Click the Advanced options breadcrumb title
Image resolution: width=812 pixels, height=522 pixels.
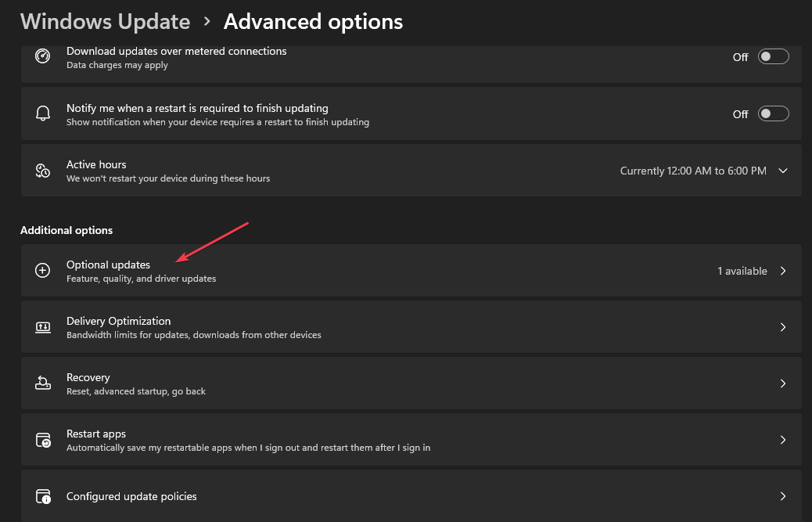coord(313,22)
